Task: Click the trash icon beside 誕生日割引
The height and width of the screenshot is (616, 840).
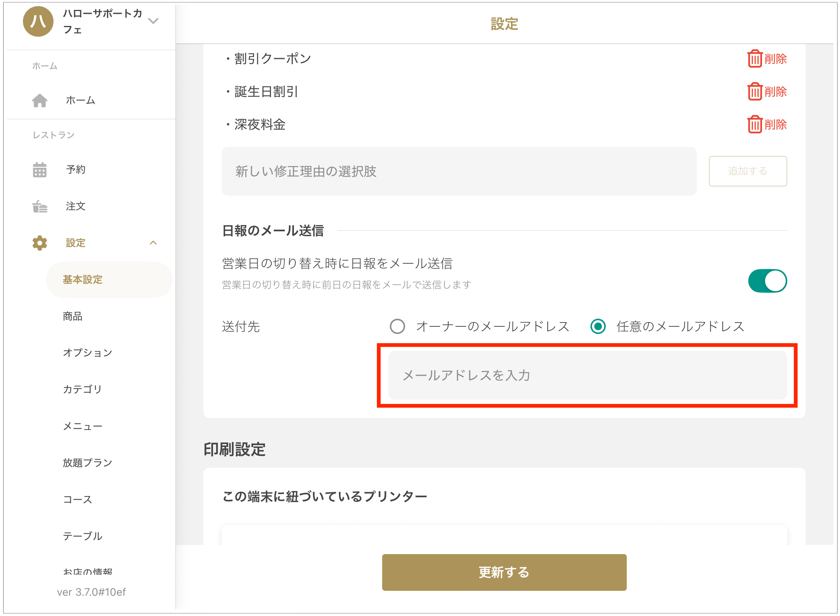Action: 754,92
